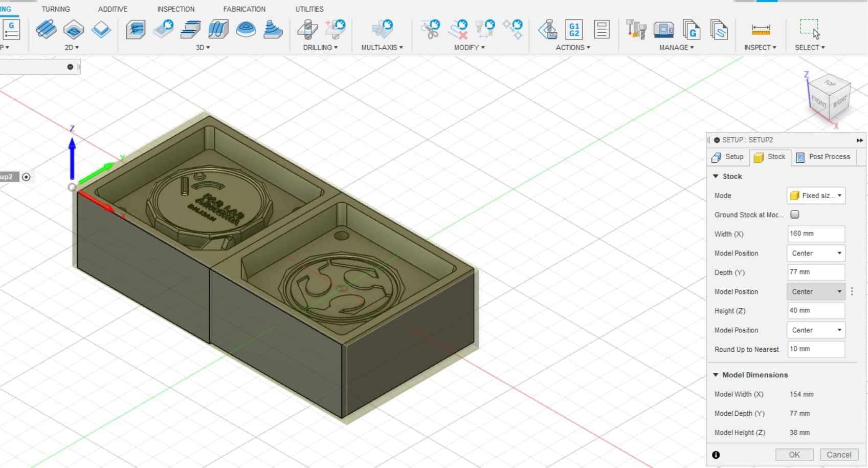This screenshot has height=468, width=868.
Task: Select the 2D Pocket tool
Action: (x=74, y=29)
